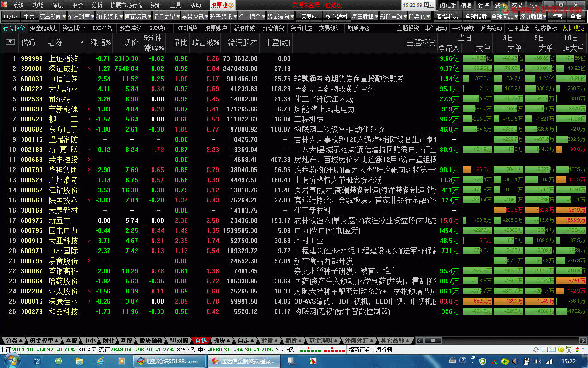Select the 和晶科技 stock row

[294, 311]
